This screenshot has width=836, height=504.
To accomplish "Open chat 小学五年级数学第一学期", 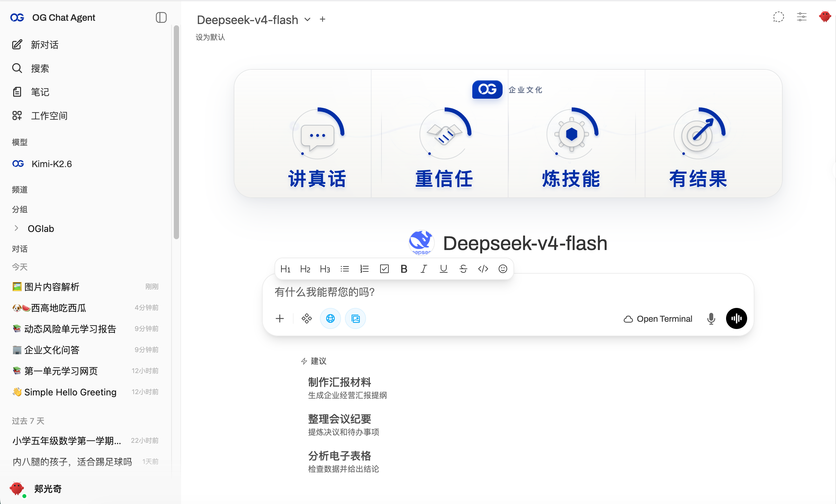I will tap(86, 441).
